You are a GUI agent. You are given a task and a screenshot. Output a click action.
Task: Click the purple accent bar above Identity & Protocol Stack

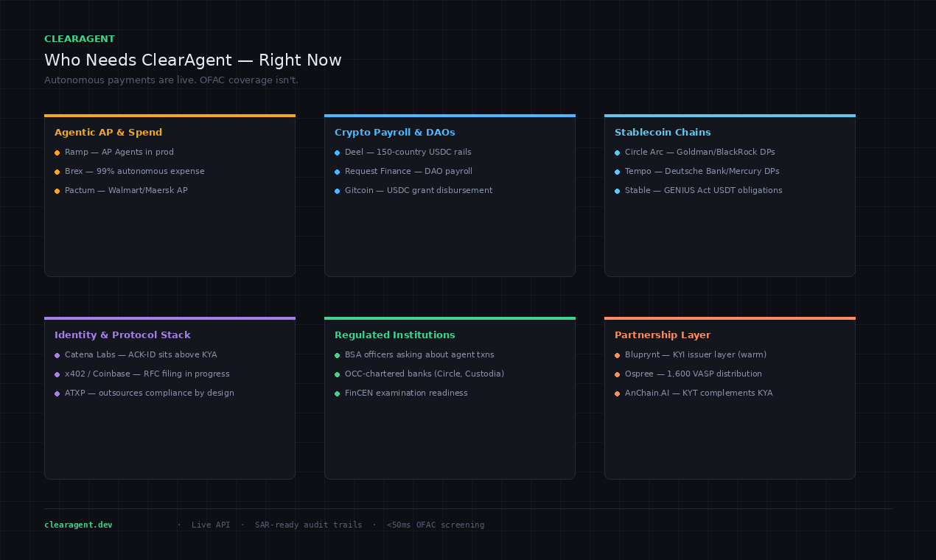(x=170, y=318)
